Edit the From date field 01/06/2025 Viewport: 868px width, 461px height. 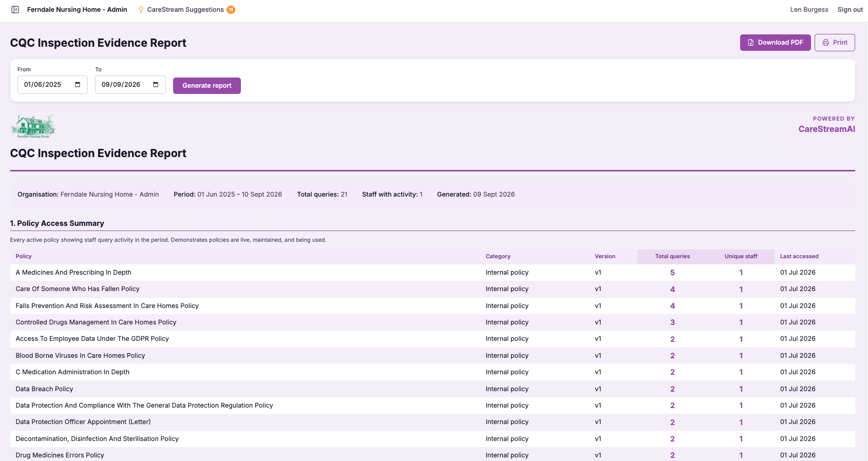pyautogui.click(x=52, y=85)
